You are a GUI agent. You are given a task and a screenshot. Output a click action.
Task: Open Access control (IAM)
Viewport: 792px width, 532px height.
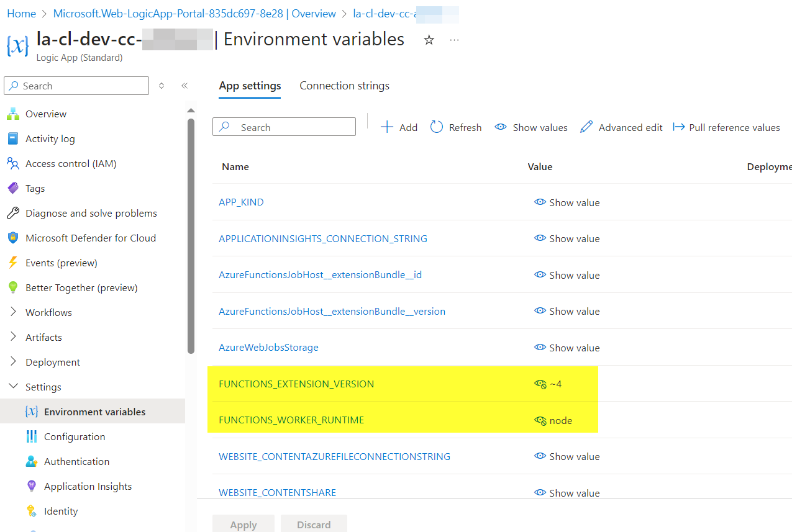[x=71, y=163]
